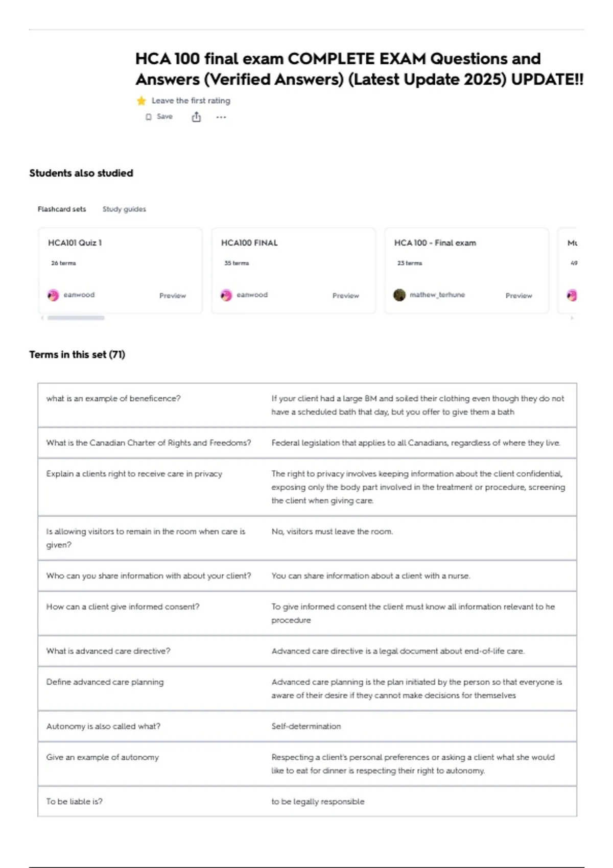613x868 pixels.
Task: Open the partially visible fourth study set card
Action: click(x=567, y=271)
